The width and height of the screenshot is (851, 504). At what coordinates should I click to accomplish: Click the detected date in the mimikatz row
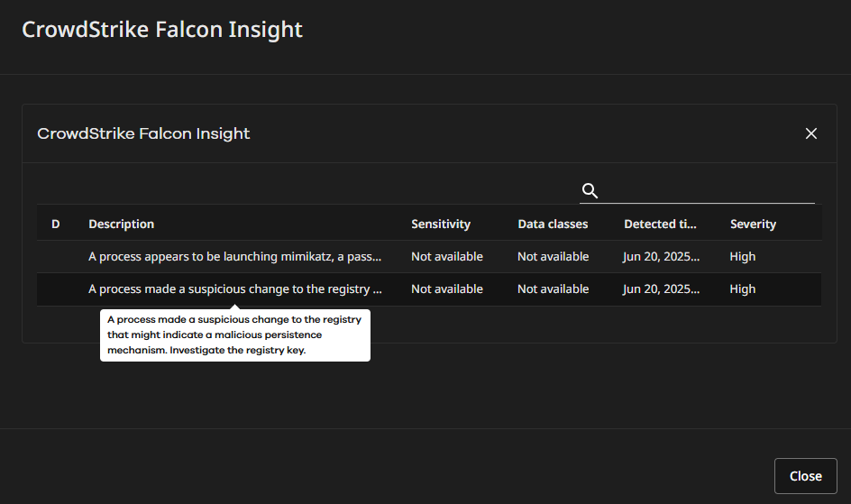(661, 257)
